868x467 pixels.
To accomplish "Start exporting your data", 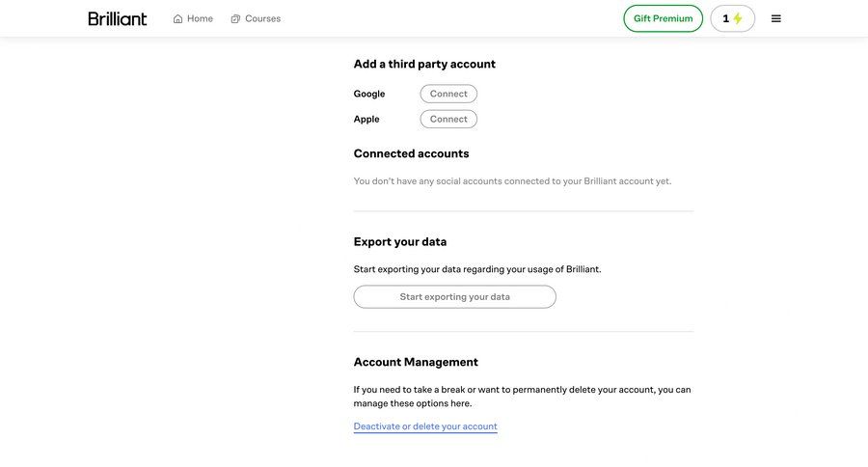I will [454, 296].
